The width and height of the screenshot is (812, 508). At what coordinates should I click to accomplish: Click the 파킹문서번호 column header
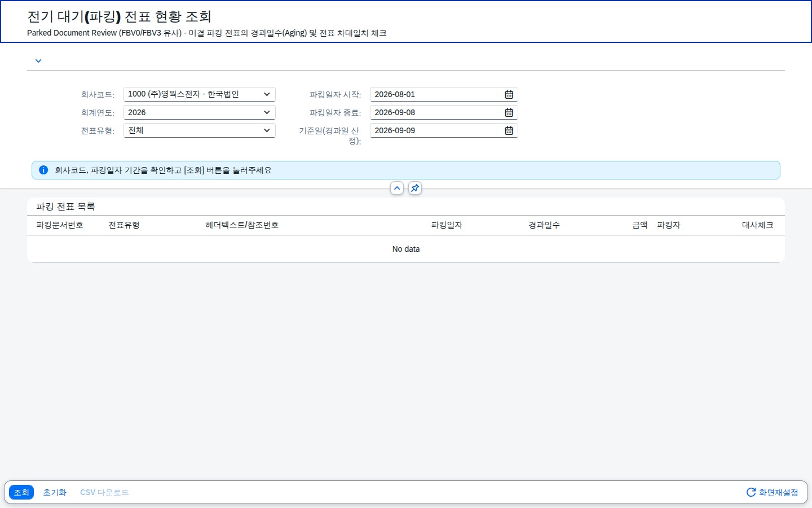60,225
